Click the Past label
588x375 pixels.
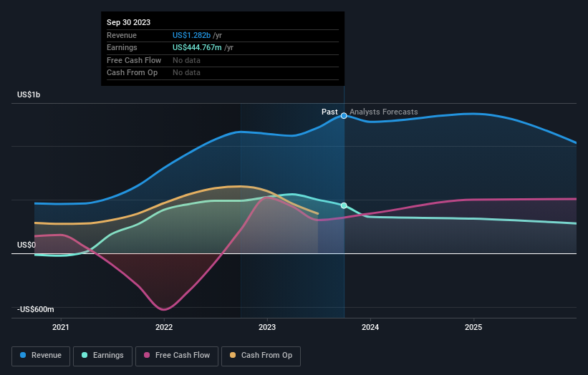[x=329, y=112]
